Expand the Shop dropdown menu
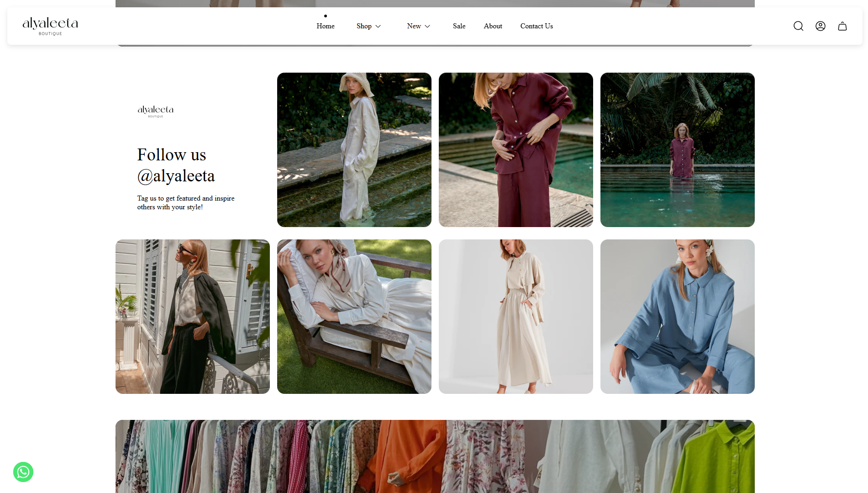This screenshot has width=868, height=493. tap(368, 26)
